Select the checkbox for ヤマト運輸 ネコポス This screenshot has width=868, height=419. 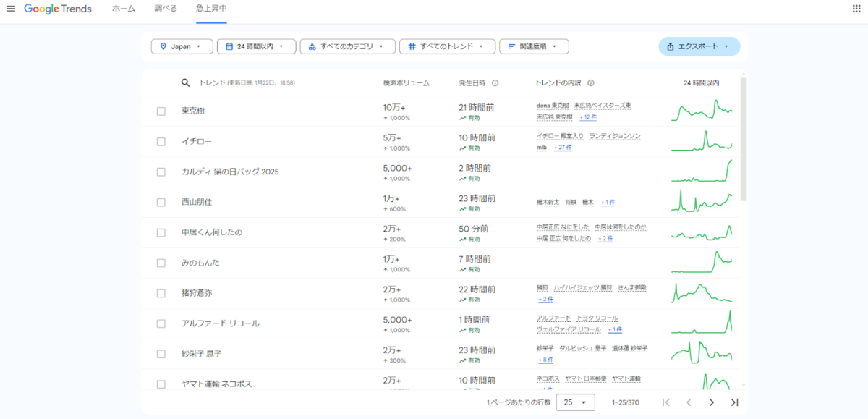click(x=161, y=384)
